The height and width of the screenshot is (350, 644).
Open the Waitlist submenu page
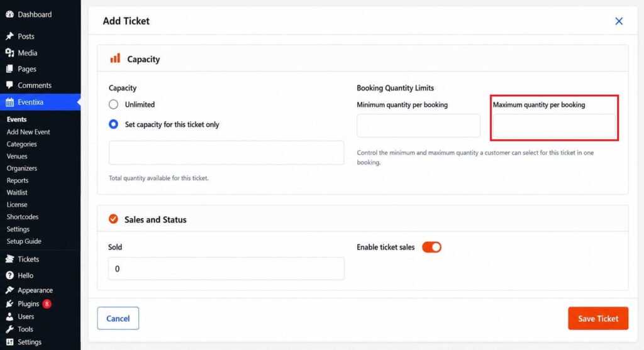[17, 192]
